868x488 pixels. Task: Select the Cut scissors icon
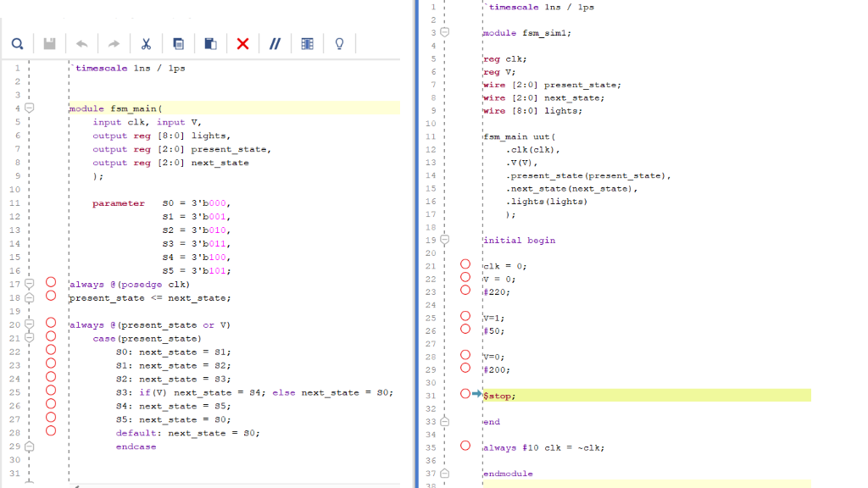click(145, 43)
